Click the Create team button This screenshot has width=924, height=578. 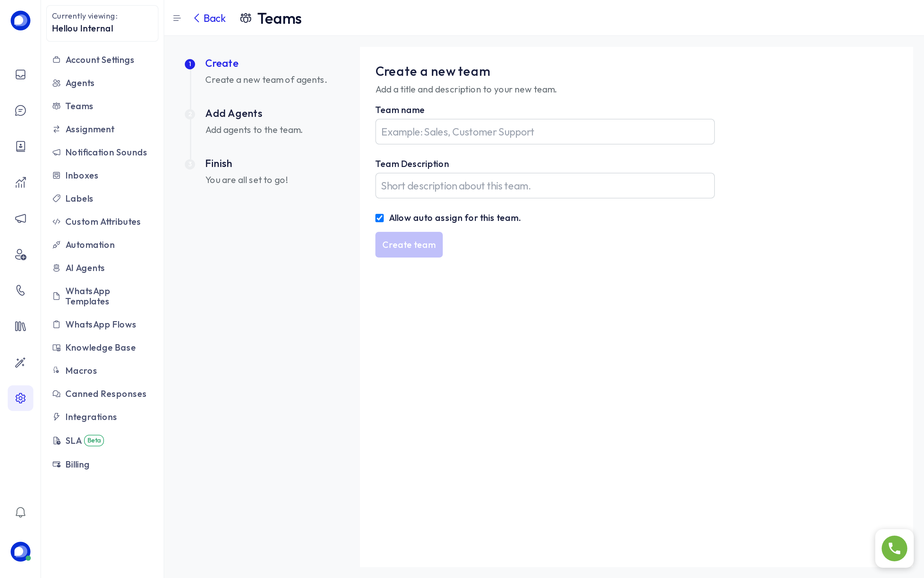click(408, 245)
